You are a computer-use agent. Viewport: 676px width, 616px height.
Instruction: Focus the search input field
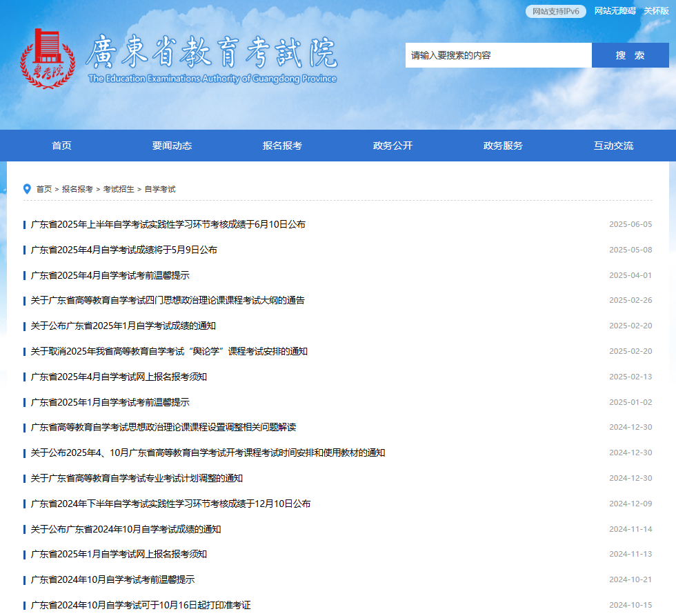[498, 55]
